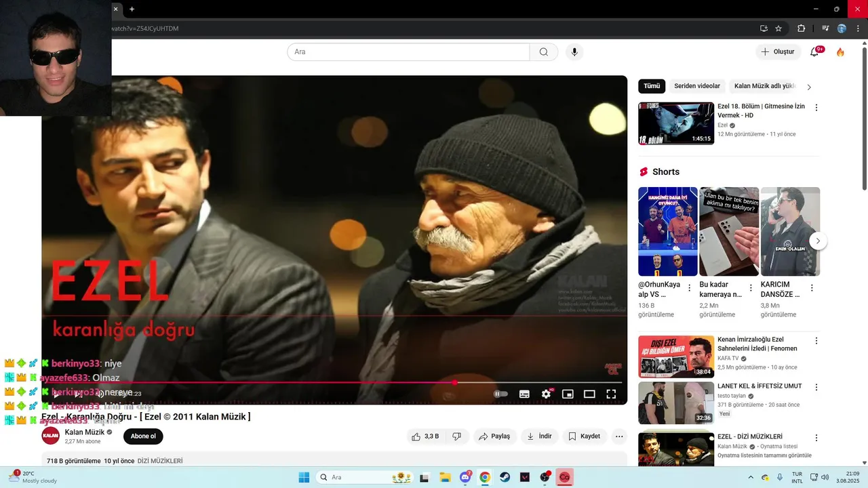Click the DİZİ MÜZİKLERİ hashtag link
The image size is (868, 488).
160,461
